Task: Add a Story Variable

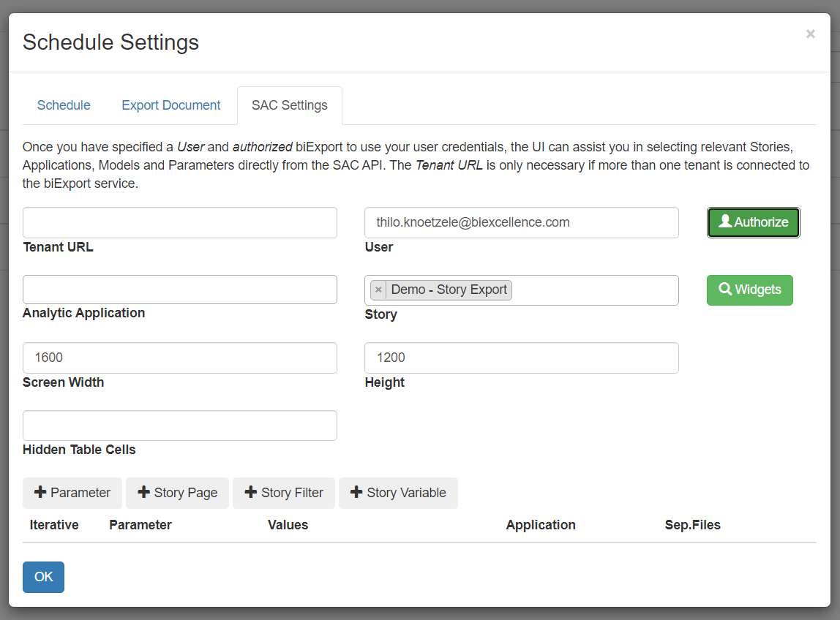Action: (x=398, y=493)
